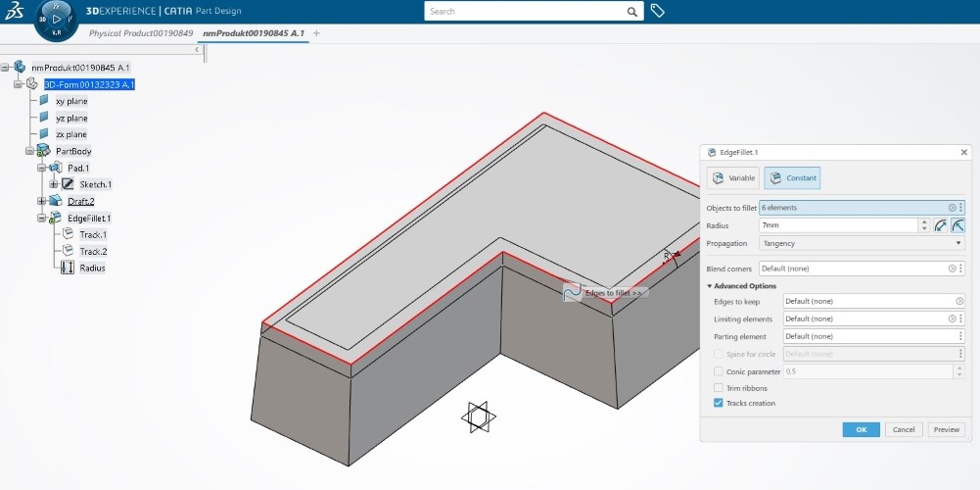980x490 pixels.
Task: Switch to Physical Product00190849 tab
Action: (x=141, y=33)
